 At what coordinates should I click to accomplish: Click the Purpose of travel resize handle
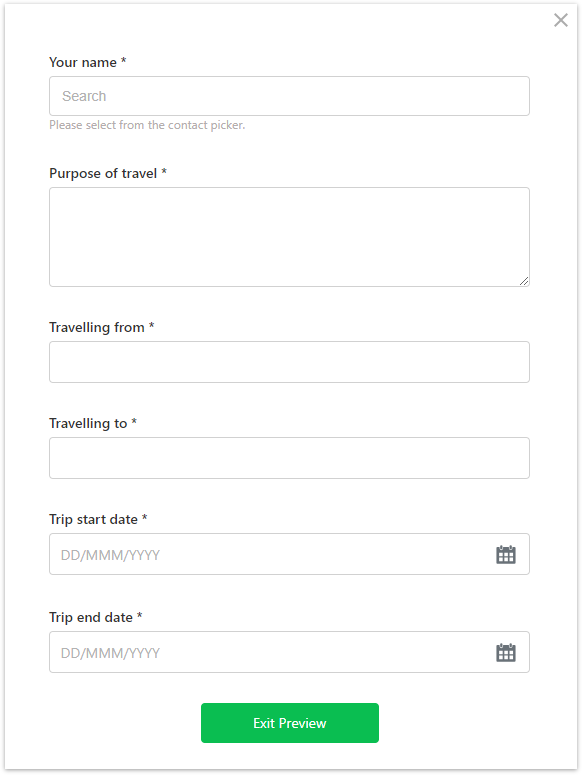[524, 281]
